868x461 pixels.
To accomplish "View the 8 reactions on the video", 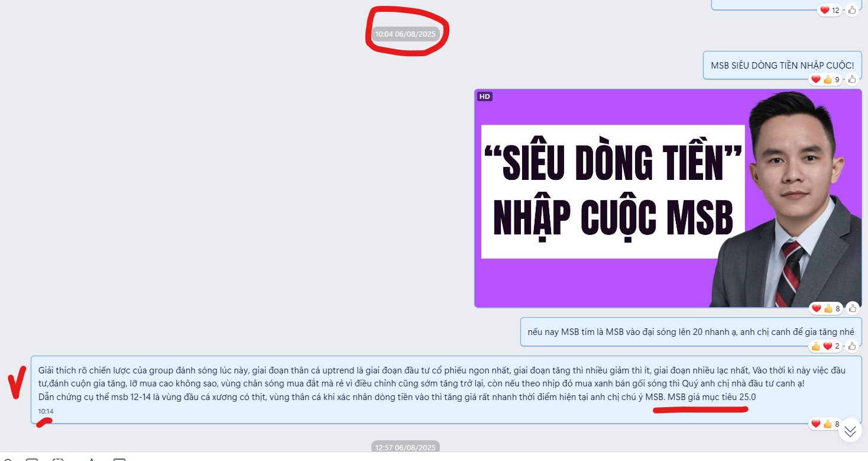I will click(x=826, y=308).
